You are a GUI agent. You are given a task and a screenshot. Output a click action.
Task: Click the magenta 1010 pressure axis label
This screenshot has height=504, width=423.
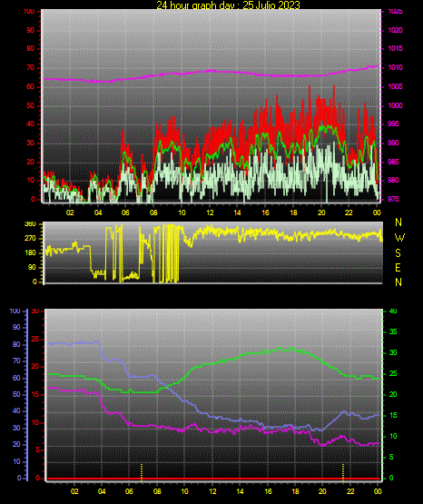click(395, 67)
